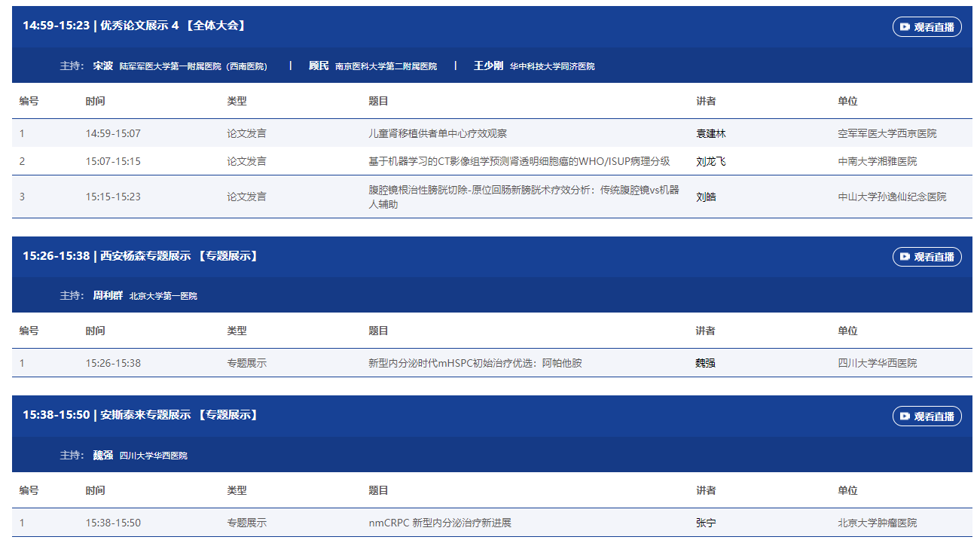Click unit 中南大学湘雅医院

[878, 161]
